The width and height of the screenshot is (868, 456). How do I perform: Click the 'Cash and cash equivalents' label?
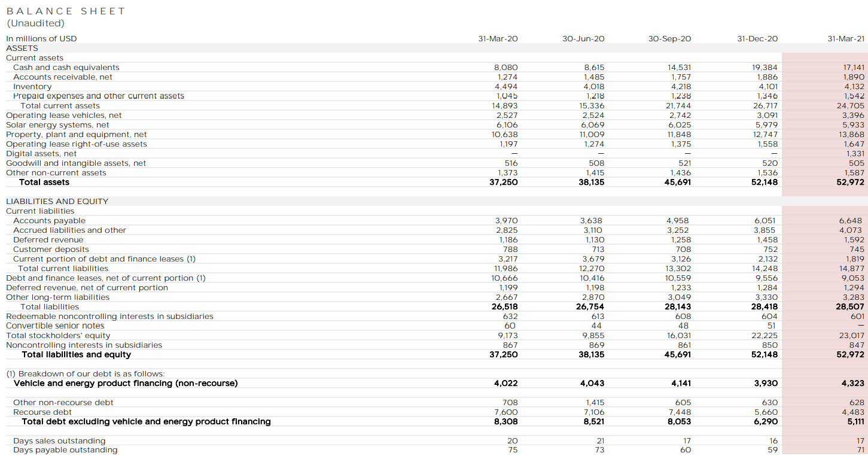point(66,67)
